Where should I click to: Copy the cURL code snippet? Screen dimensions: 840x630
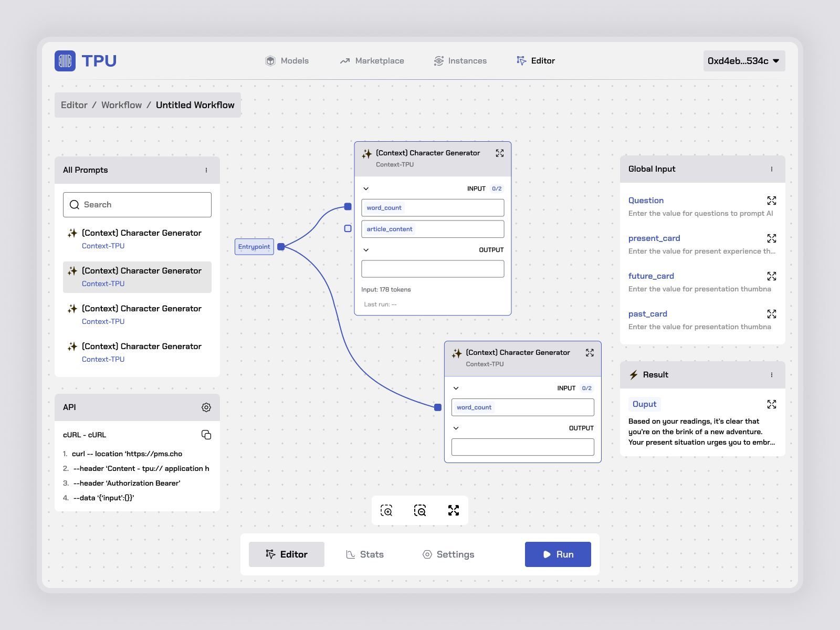(206, 435)
